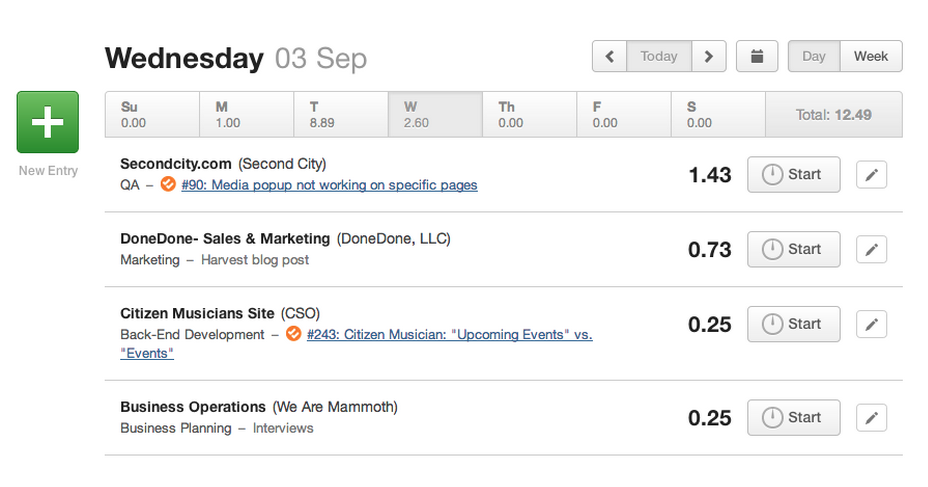Image resolution: width=928 pixels, height=487 pixels.
Task: Jump to Today
Action: tap(659, 56)
